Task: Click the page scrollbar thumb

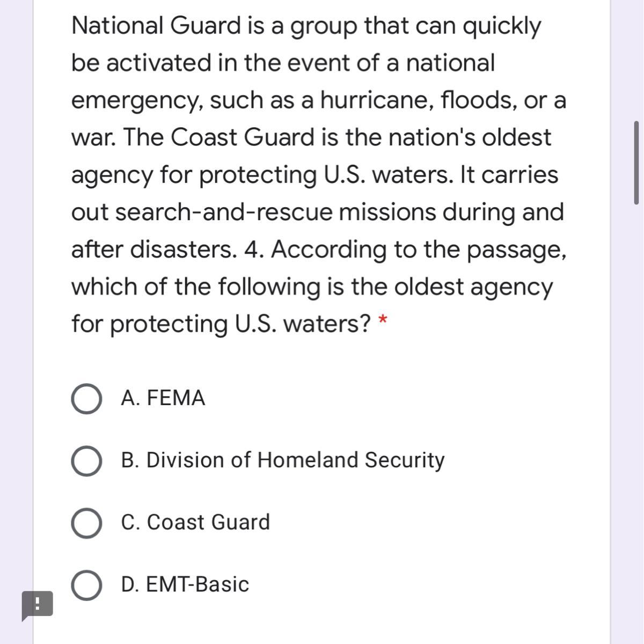Action: (636, 163)
